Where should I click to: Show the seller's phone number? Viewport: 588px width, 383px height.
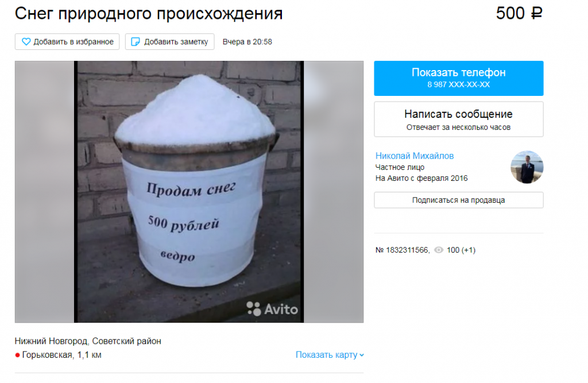point(458,78)
